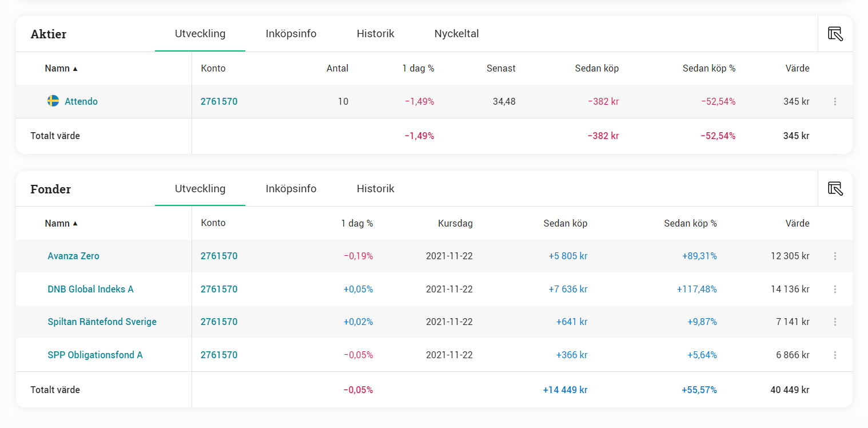
Task: Open DNB Global Indeks A fund link
Action: [90, 290]
